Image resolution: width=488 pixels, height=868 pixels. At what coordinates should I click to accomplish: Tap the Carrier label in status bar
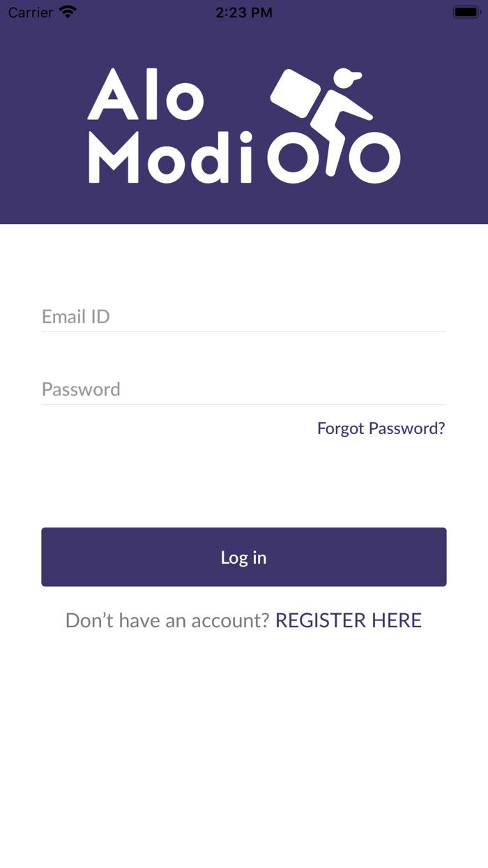pyautogui.click(x=31, y=12)
